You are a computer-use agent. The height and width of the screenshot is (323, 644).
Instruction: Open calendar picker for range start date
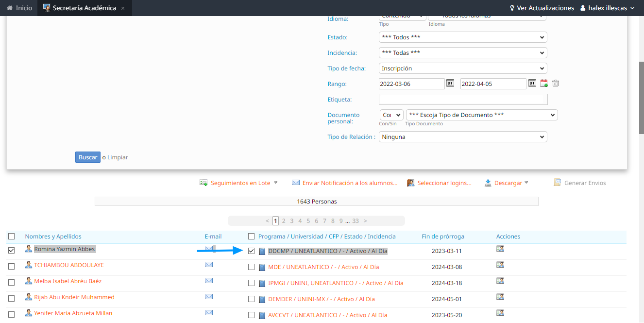click(x=450, y=84)
